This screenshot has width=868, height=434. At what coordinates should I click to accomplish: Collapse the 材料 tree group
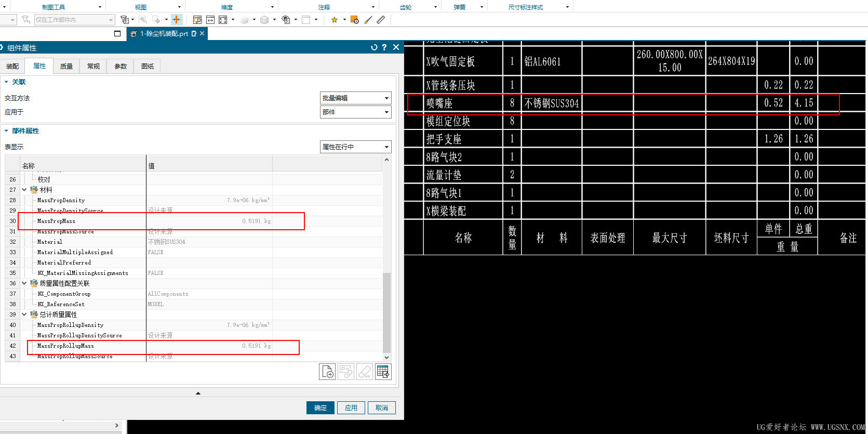tap(24, 190)
